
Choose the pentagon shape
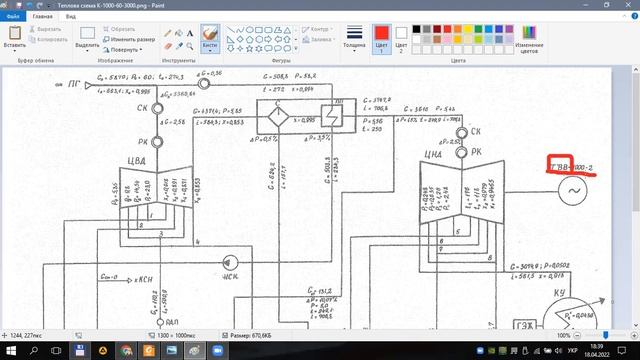tap(249, 40)
